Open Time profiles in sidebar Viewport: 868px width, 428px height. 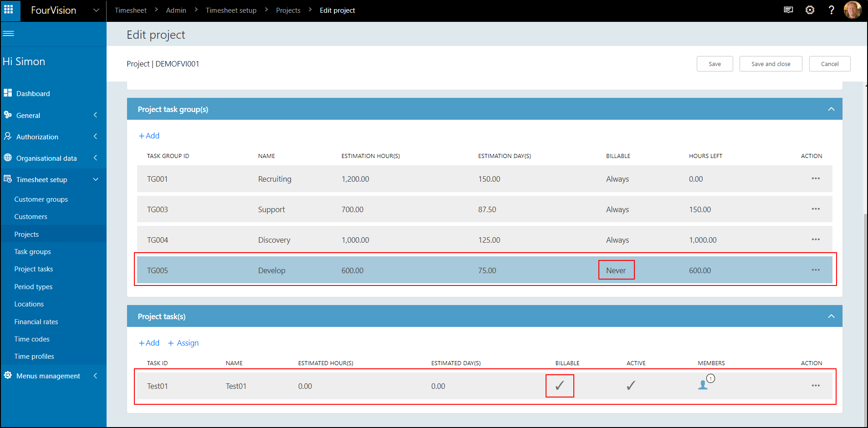click(34, 357)
